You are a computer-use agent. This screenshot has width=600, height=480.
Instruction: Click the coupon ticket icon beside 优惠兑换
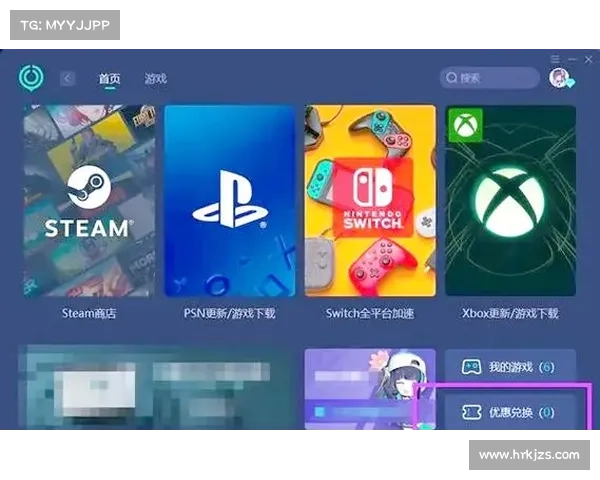pos(471,412)
